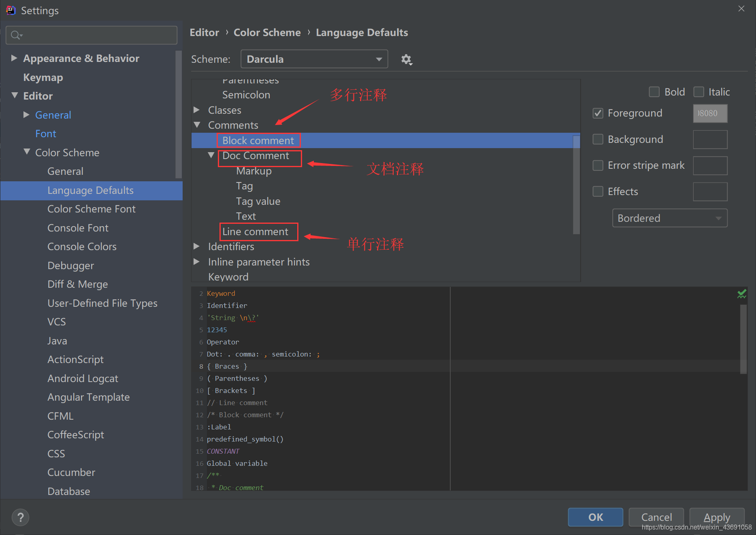Click Color Scheme in the breadcrumb
Image resolution: width=756 pixels, height=535 pixels.
[x=267, y=32]
